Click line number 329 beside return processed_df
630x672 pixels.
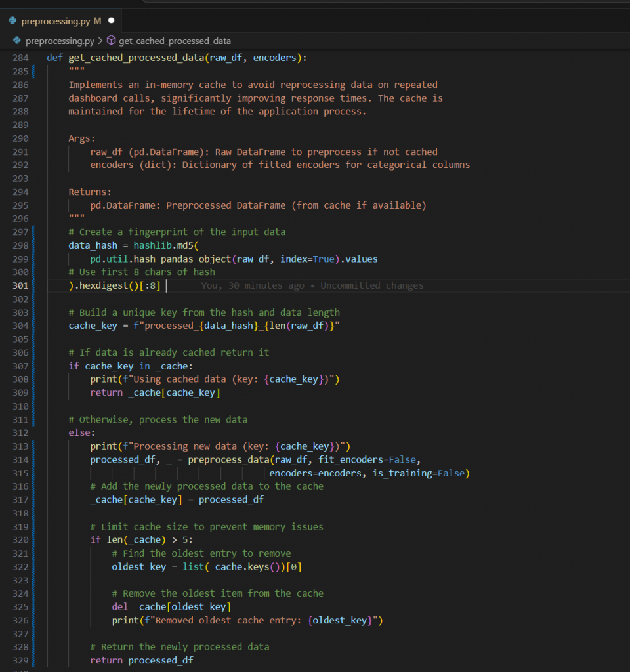20,660
